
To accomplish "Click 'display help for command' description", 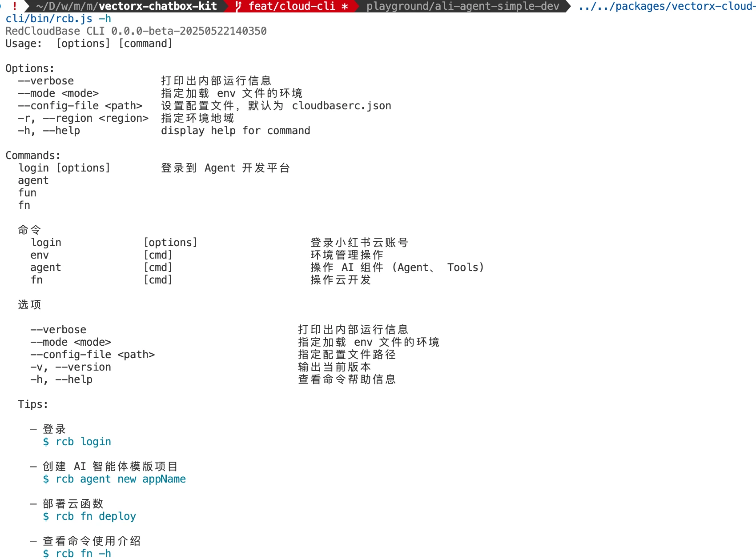I will point(235,131).
